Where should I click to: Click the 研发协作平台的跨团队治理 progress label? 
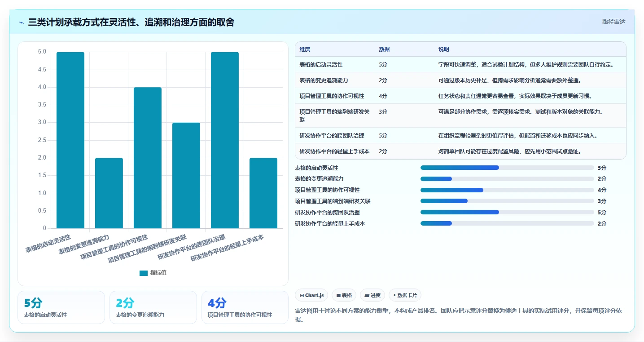327,213
